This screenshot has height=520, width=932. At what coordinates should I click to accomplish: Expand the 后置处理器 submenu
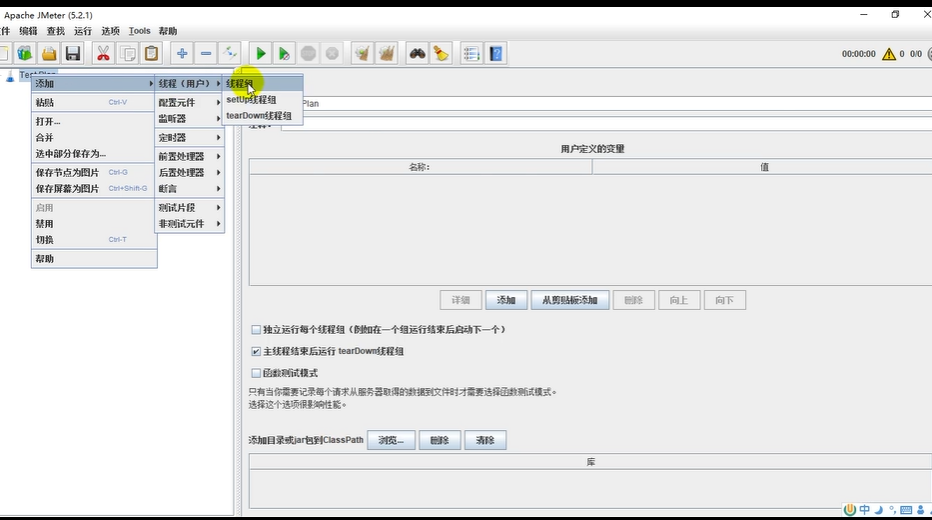(190, 172)
